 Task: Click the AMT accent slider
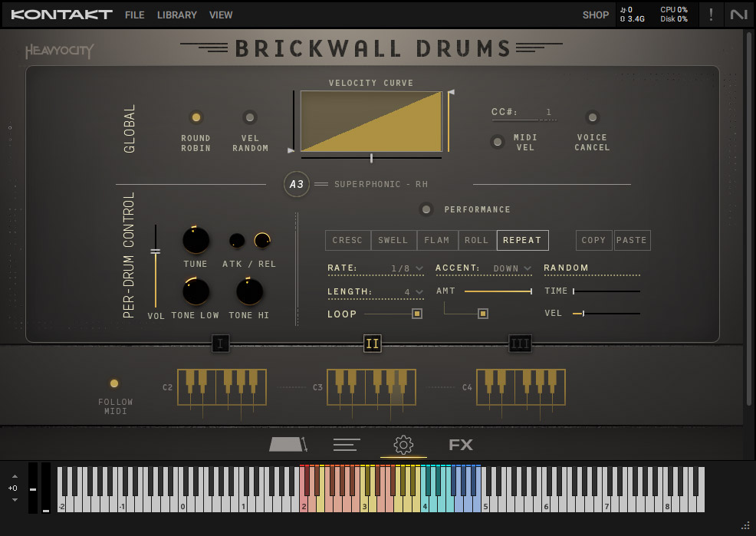498,291
